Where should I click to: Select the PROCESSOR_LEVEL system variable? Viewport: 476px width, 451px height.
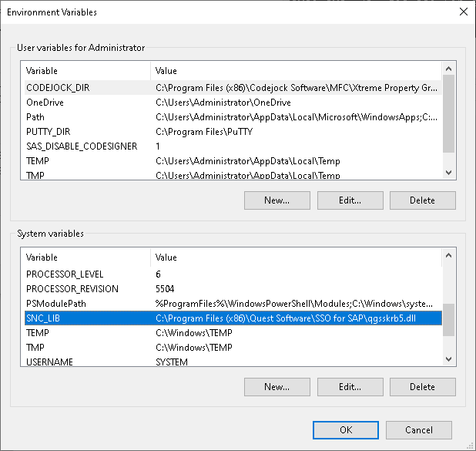[233, 274]
